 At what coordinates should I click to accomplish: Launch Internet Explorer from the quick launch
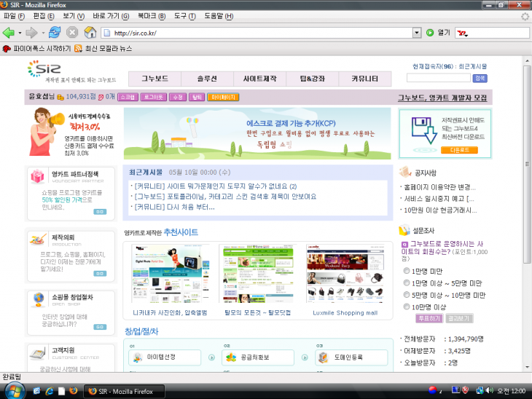[50, 391]
